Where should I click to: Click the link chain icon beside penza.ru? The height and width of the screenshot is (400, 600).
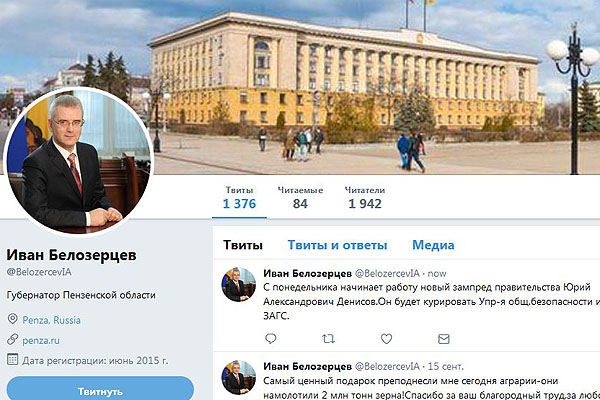pos(13,339)
